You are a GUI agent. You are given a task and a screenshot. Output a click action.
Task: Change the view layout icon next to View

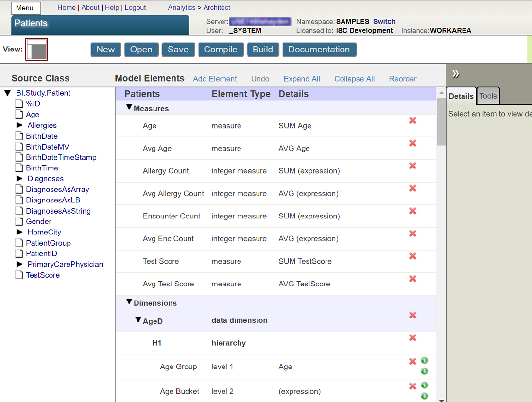click(x=36, y=50)
